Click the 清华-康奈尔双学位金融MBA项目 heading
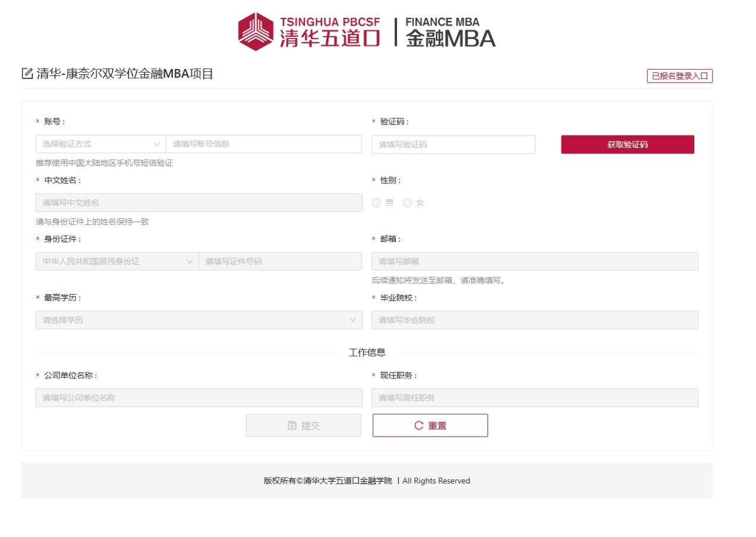The image size is (756, 537). click(x=125, y=74)
